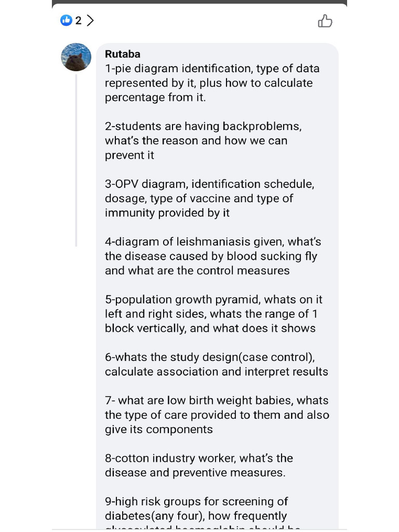
Task: Click the case control study design question
Action: tap(216, 364)
